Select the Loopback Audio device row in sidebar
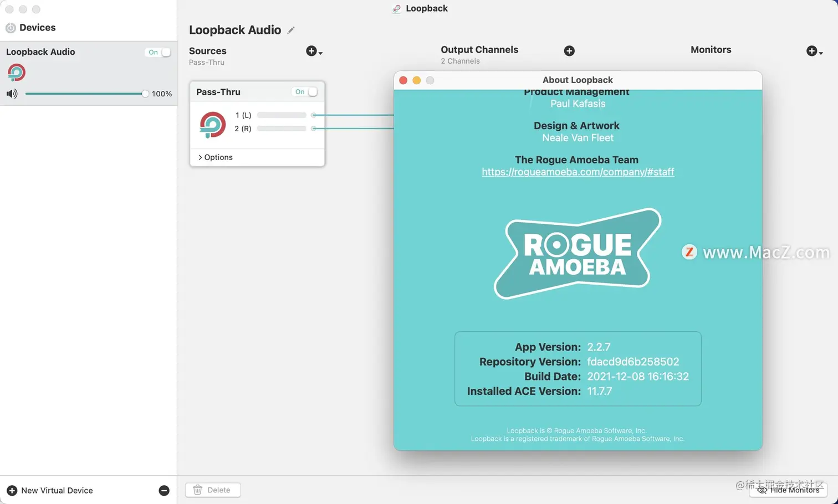Viewport: 838px width, 504px height. [x=89, y=73]
